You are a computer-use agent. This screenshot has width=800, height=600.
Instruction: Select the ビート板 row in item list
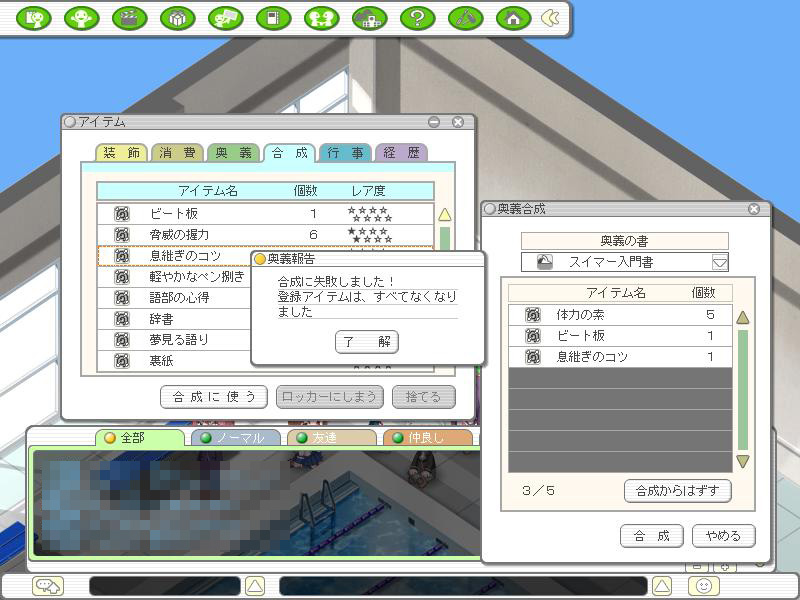(265, 214)
